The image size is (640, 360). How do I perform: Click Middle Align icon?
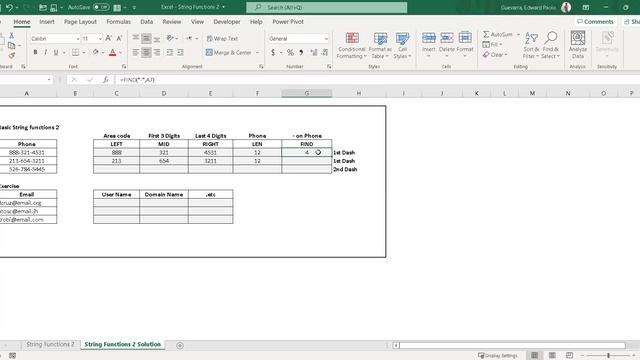146,38
